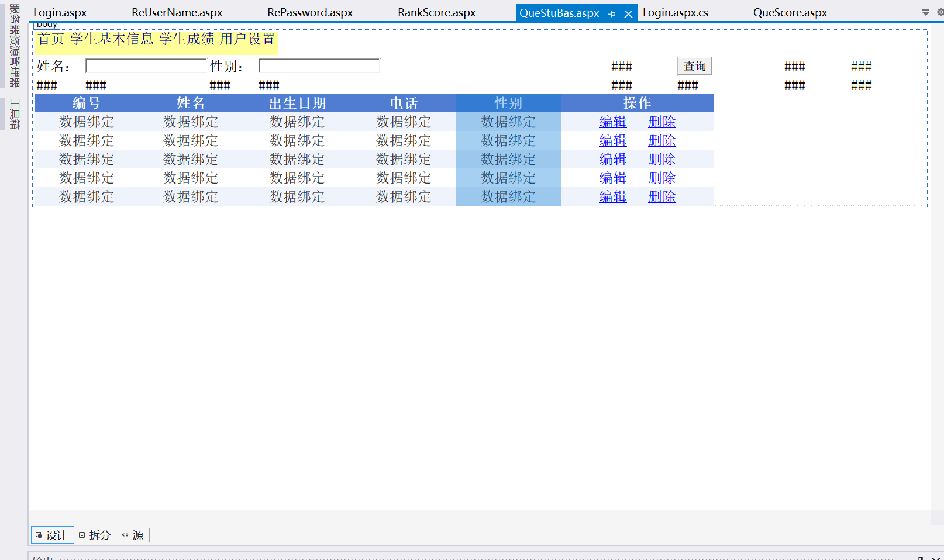Select the 姓名： label text
This screenshot has height=560, width=944.
tap(53, 67)
